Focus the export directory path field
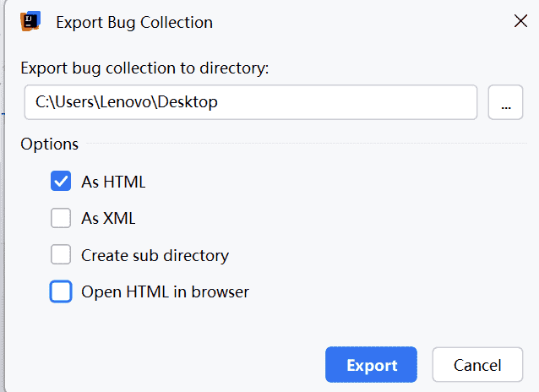 click(338, 103)
